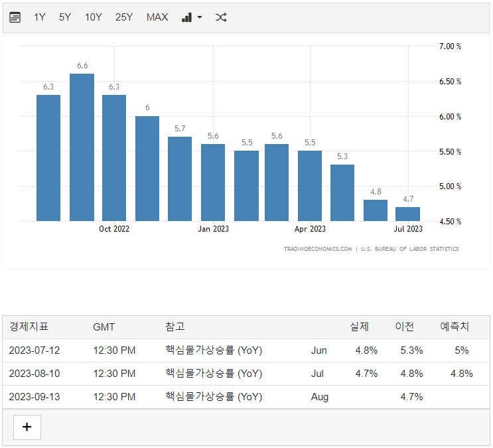Click the 2023-07-12 date cell

tap(35, 350)
